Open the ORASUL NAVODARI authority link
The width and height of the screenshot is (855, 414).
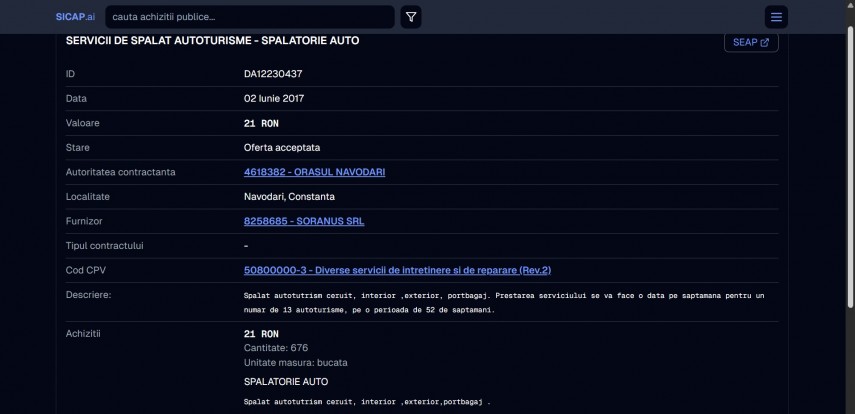[314, 172]
